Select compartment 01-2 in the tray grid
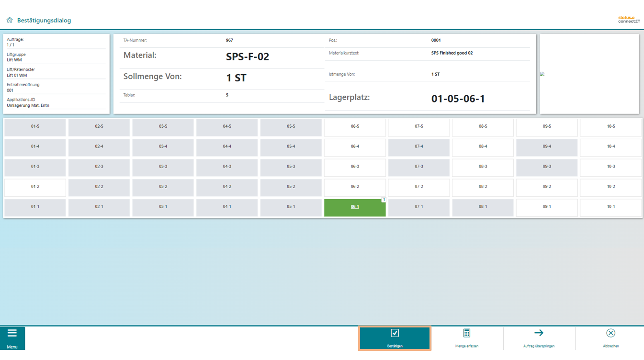644x360 pixels. point(35,187)
